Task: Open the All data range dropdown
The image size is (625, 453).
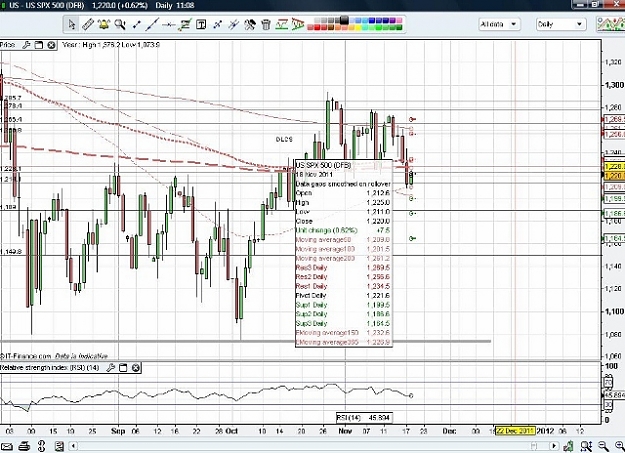Action: click(x=499, y=24)
